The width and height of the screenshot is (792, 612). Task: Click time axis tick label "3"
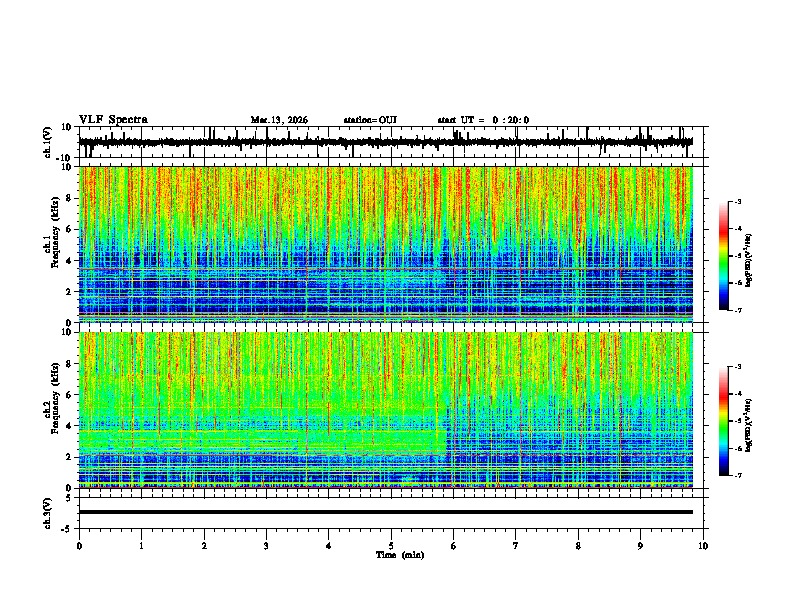(266, 546)
